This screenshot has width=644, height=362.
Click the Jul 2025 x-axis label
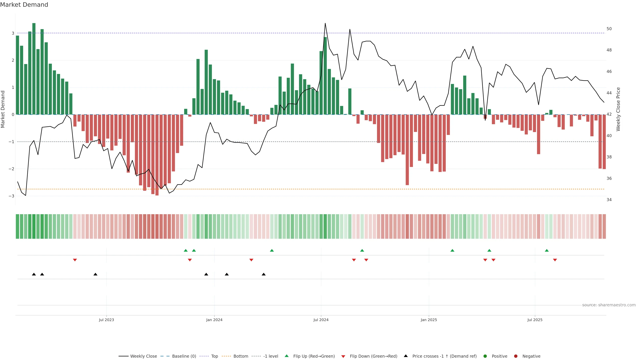[535, 320]
